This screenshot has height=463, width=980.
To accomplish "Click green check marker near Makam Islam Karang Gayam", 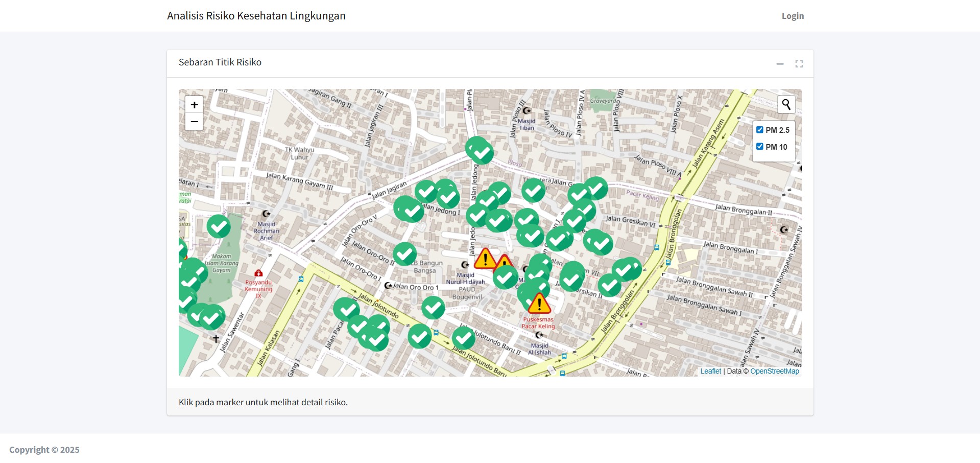I will 219,226.
